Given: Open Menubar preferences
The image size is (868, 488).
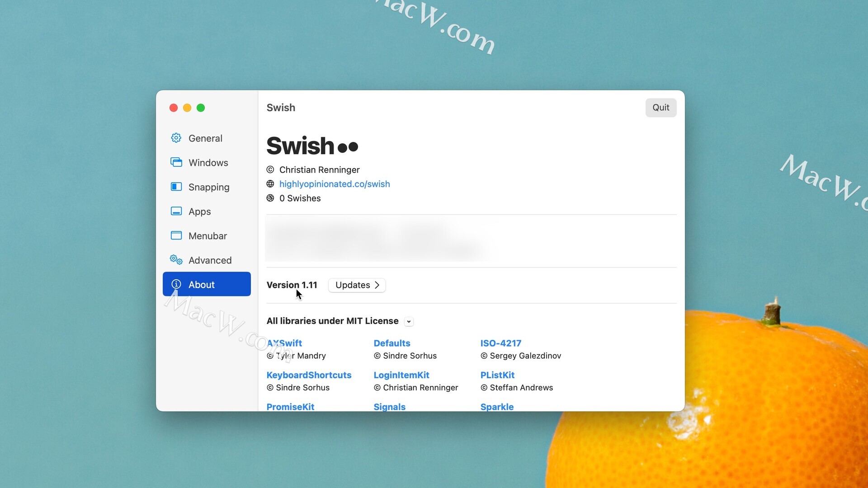Looking at the screenshot, I should (x=207, y=236).
